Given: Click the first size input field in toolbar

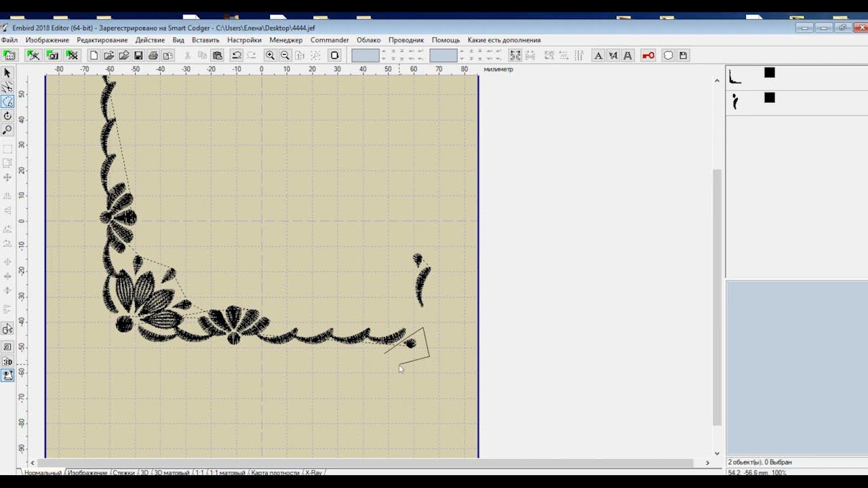Looking at the screenshot, I should 366,56.
